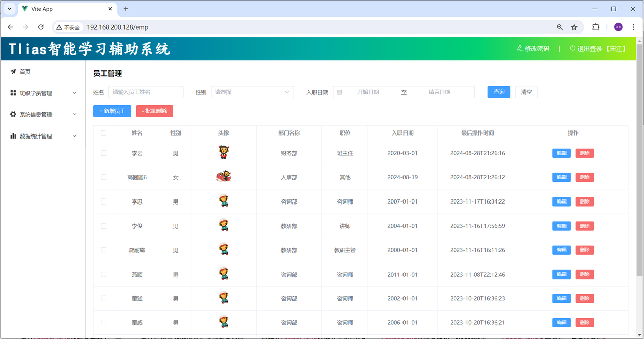
Task: Check the row checkbox for 童威
Action: pyautogui.click(x=104, y=322)
